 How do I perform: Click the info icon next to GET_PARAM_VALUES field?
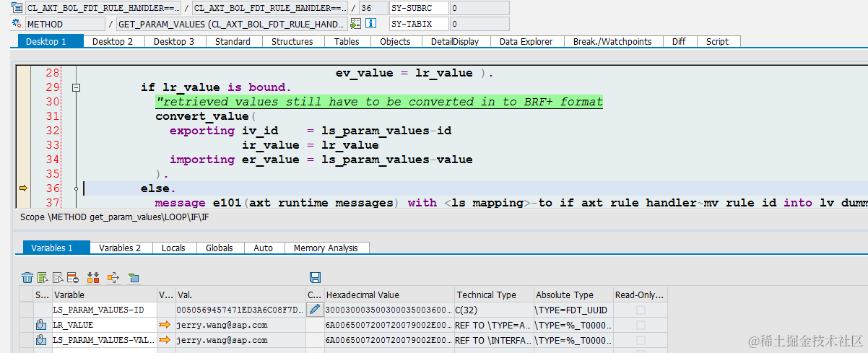[370, 23]
